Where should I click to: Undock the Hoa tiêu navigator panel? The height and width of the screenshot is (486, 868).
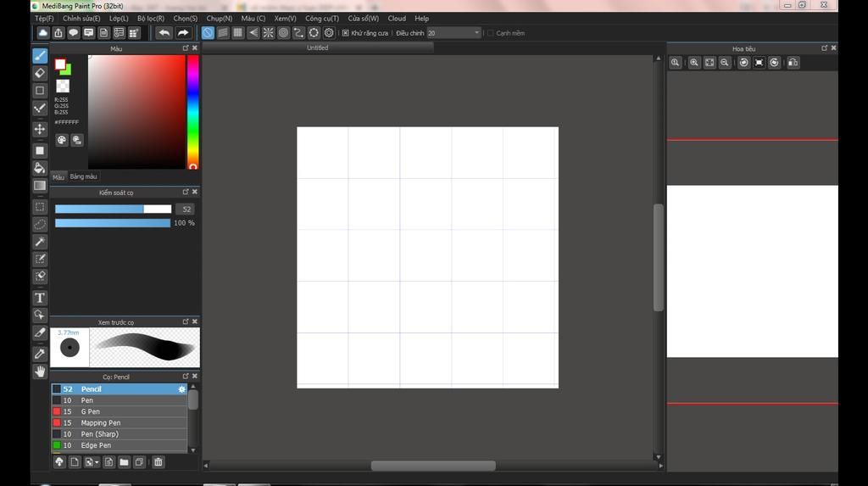point(824,48)
